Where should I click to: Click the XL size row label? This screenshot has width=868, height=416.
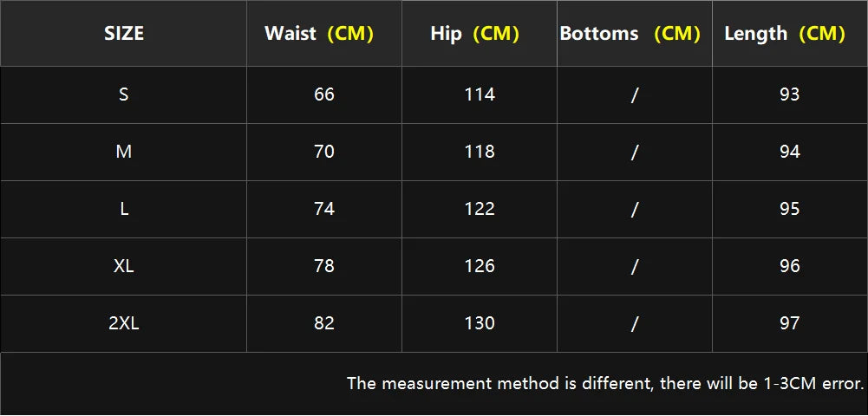(124, 266)
